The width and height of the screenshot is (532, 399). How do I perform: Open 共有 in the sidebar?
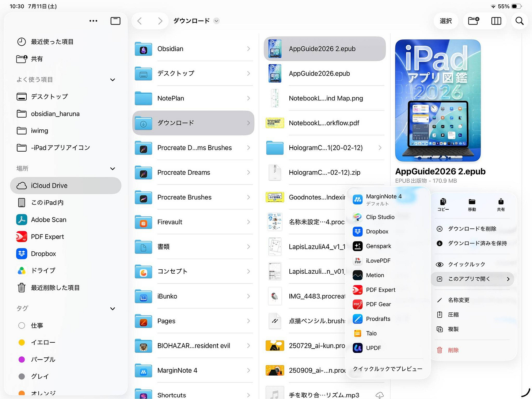(66, 59)
